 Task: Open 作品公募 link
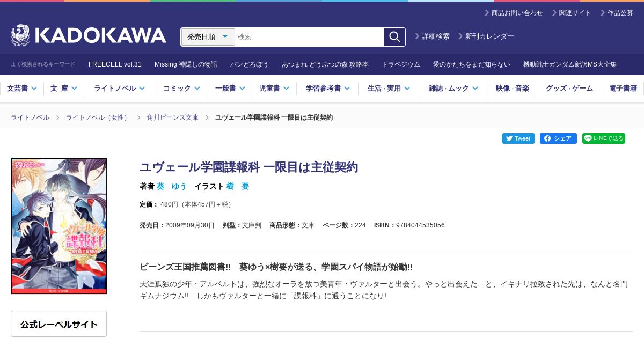(617, 13)
